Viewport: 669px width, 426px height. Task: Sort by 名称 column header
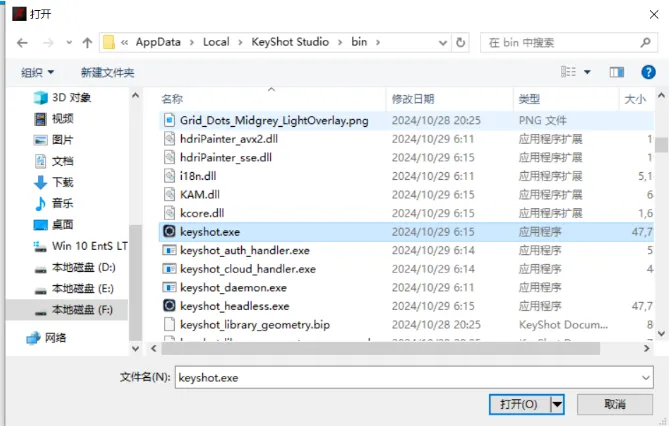click(x=172, y=99)
